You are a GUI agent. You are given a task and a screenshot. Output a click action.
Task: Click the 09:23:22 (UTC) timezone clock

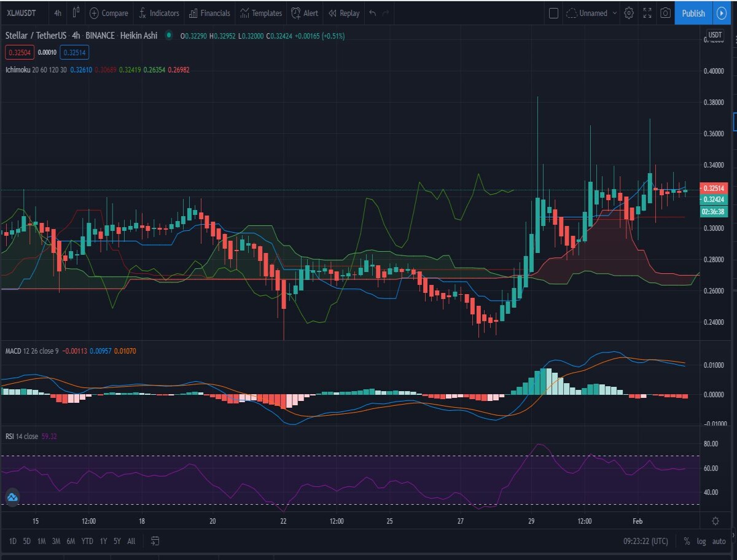[x=645, y=541]
